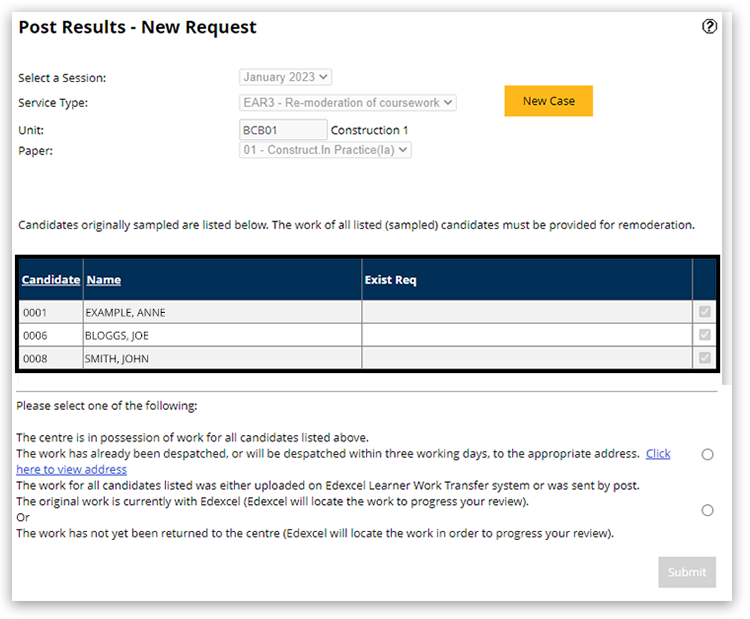
Task: Select the EXAMPLE, ANNE name cell
Action: point(126,312)
